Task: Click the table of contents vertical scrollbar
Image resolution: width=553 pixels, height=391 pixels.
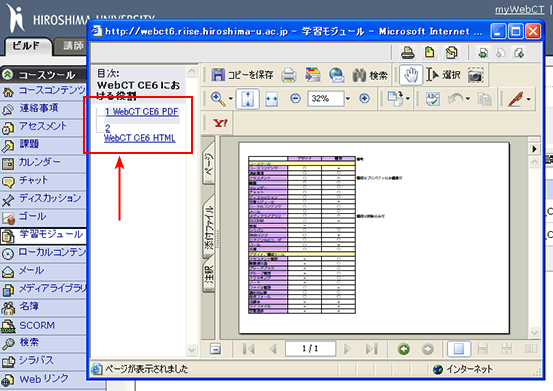Action: (x=192, y=210)
